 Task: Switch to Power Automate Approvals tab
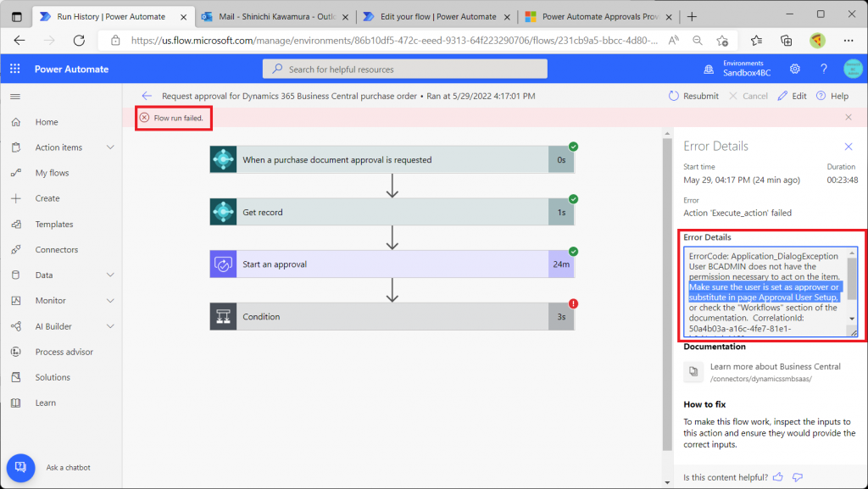coord(598,17)
